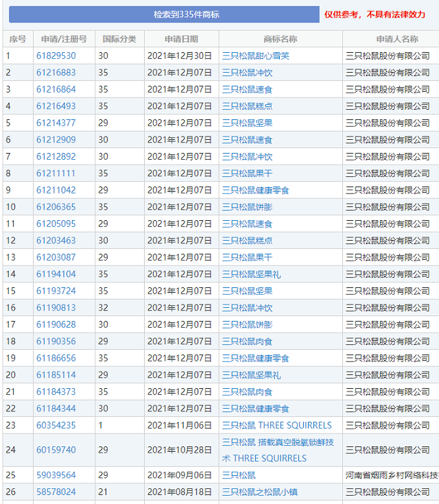Open trademark 三只松鼠 搭载真空脱氧锁鲜技术
The width and height of the screenshot is (439, 504).
point(278,450)
